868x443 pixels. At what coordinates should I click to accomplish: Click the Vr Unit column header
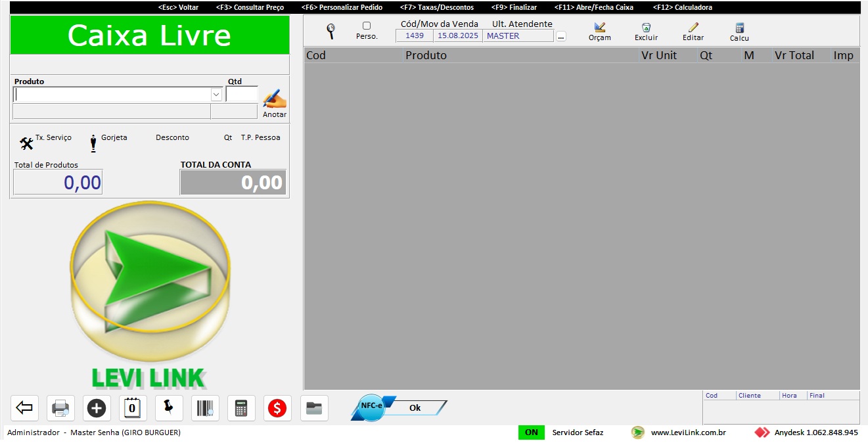(x=668, y=55)
